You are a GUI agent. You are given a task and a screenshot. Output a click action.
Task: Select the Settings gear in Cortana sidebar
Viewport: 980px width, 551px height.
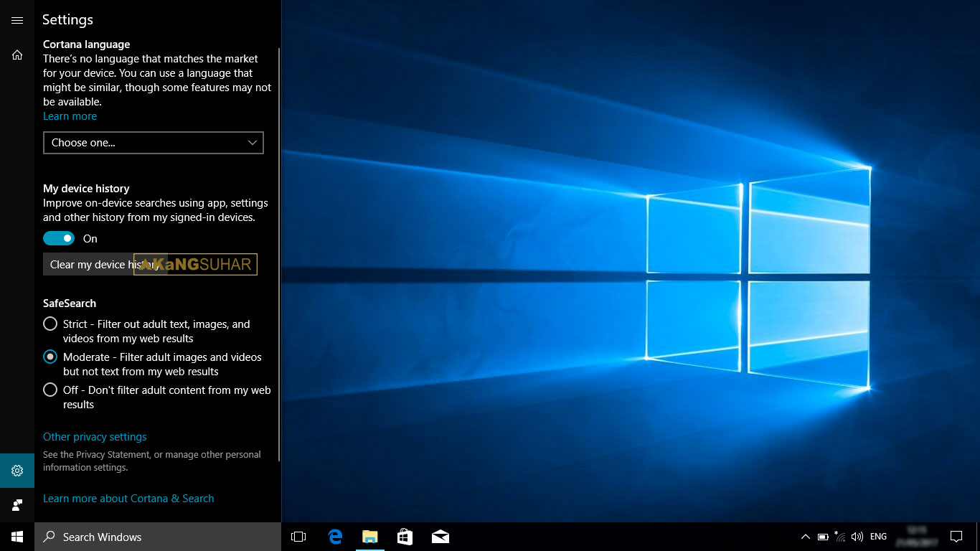click(17, 471)
